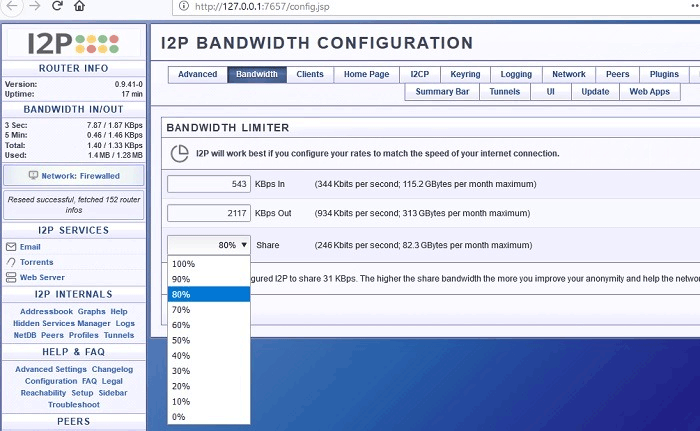Open the Summary Bar tab

click(x=442, y=92)
